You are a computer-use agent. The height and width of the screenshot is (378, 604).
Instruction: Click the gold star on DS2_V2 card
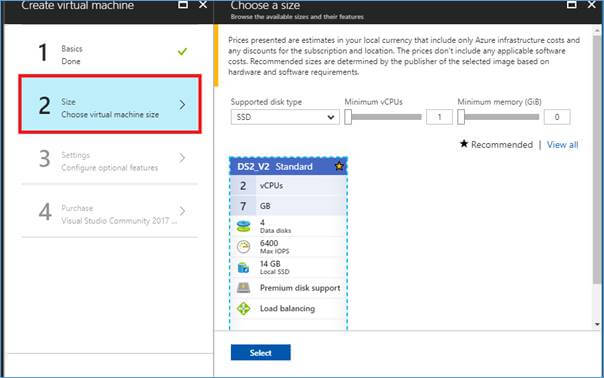(x=339, y=166)
